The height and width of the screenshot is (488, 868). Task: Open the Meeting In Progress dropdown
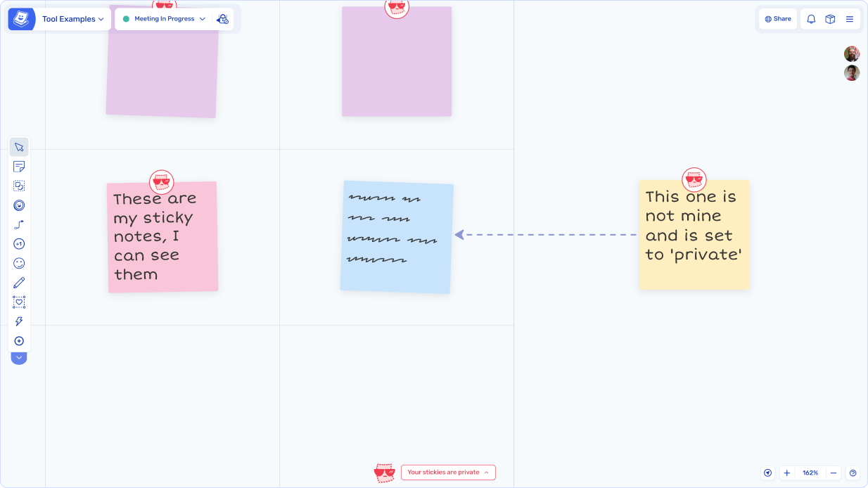point(164,19)
